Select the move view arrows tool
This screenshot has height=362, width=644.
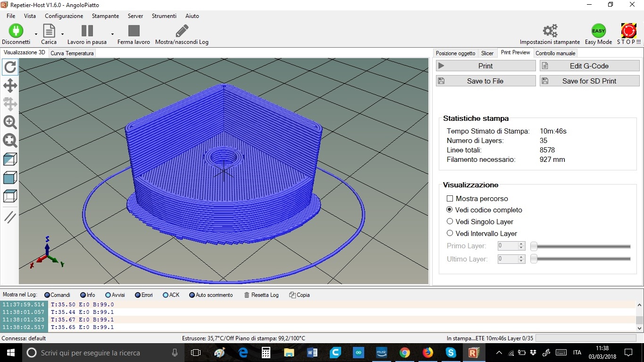(x=10, y=86)
